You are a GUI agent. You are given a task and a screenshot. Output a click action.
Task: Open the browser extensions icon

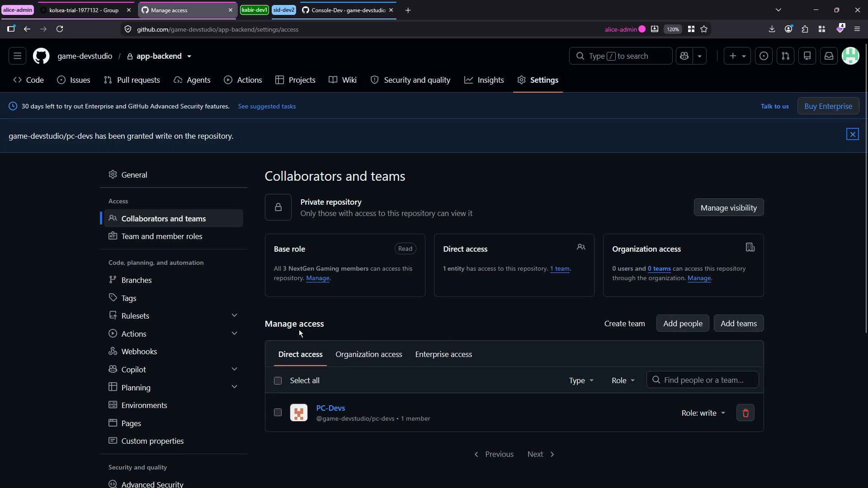805,29
